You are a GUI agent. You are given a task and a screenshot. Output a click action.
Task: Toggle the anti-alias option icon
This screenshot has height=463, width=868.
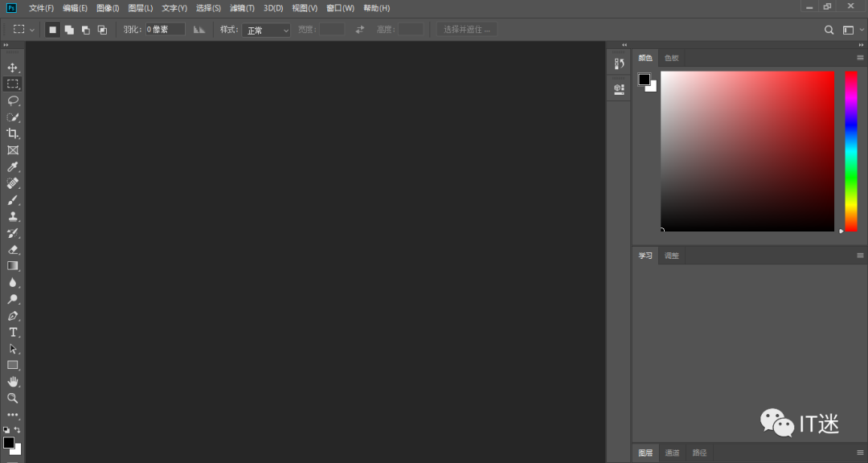[199, 30]
